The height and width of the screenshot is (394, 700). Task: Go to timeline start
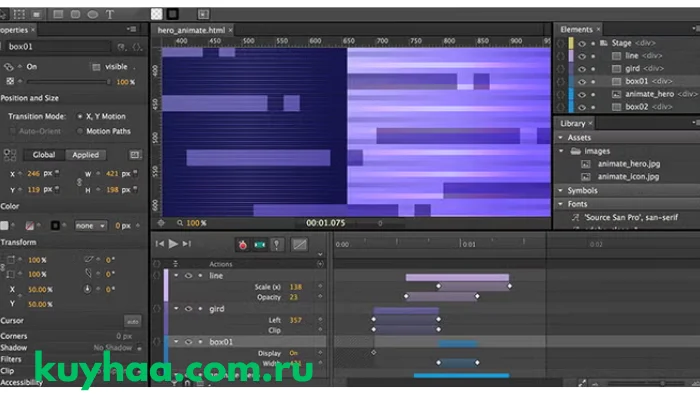(159, 244)
